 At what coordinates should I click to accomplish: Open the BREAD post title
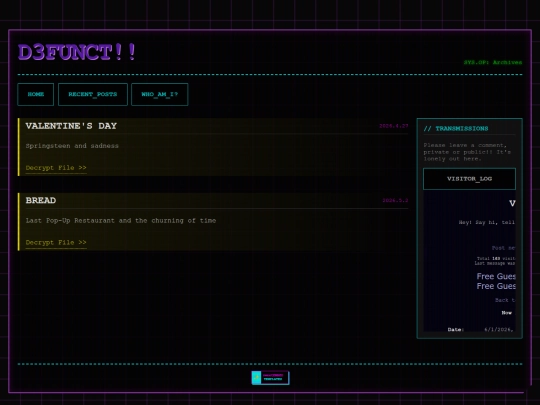(41, 200)
